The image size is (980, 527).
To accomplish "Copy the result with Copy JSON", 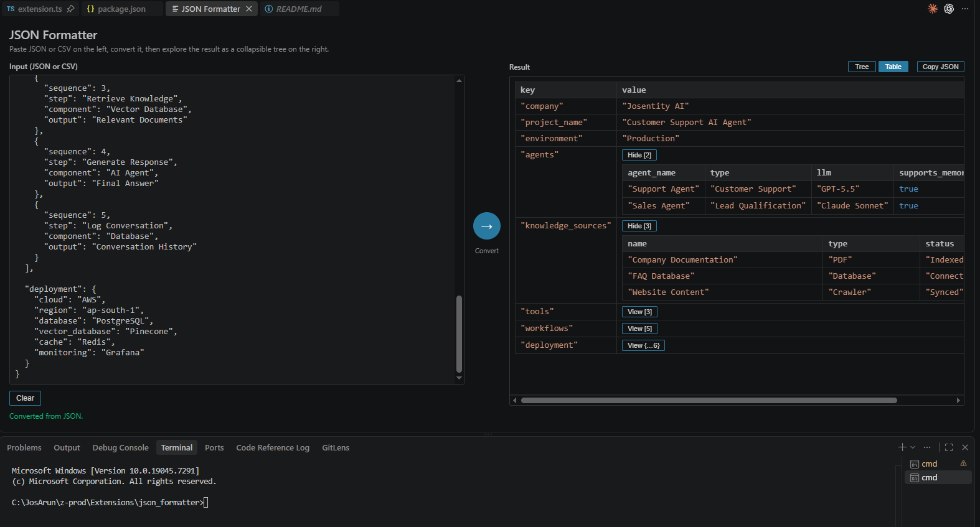I will tap(940, 67).
